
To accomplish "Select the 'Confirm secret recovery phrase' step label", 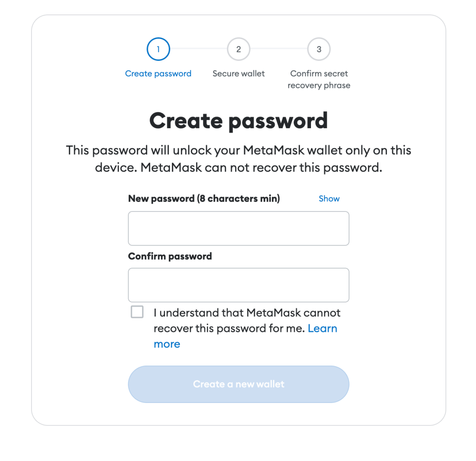I will [x=319, y=79].
